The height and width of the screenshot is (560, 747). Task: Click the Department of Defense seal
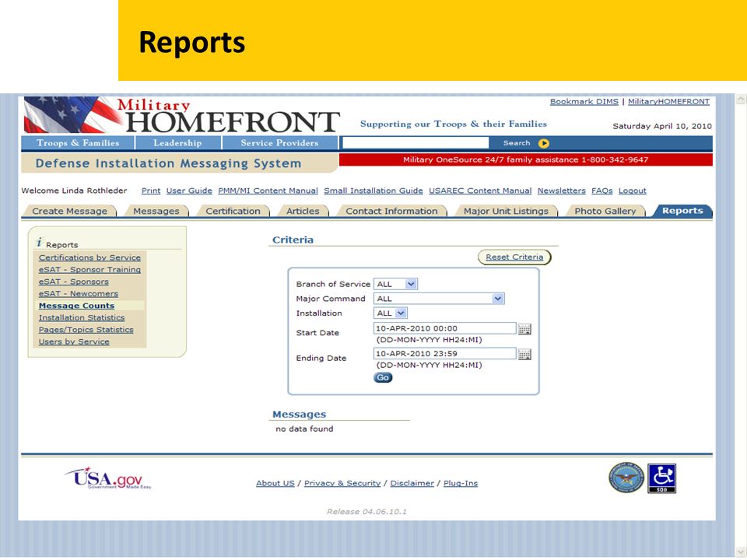coord(626,478)
